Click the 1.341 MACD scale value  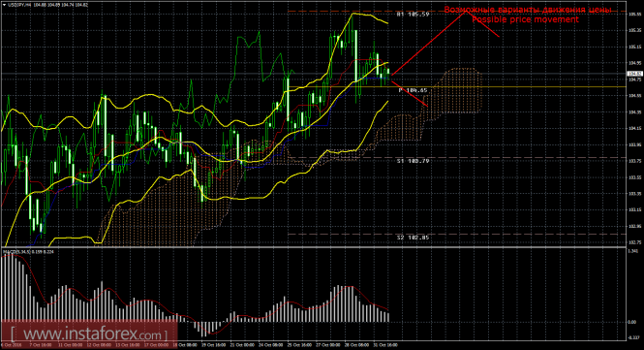[633, 251]
